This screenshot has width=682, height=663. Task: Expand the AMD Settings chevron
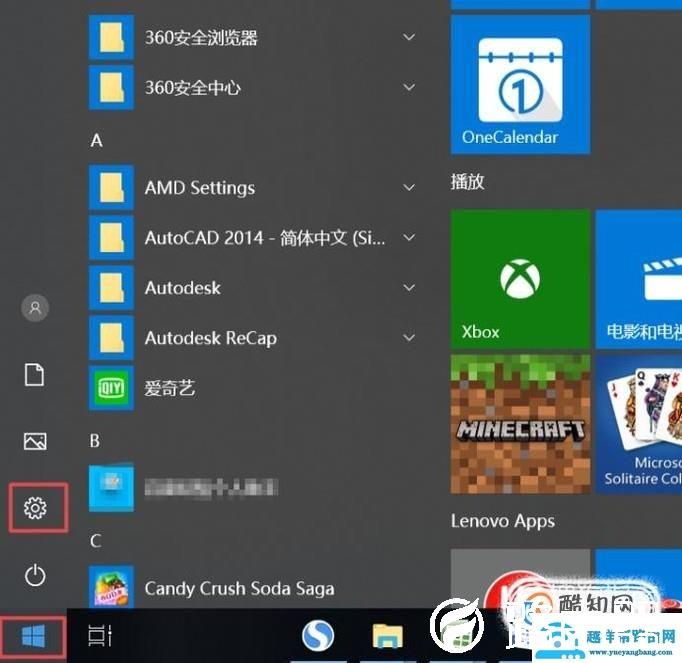pos(409,188)
